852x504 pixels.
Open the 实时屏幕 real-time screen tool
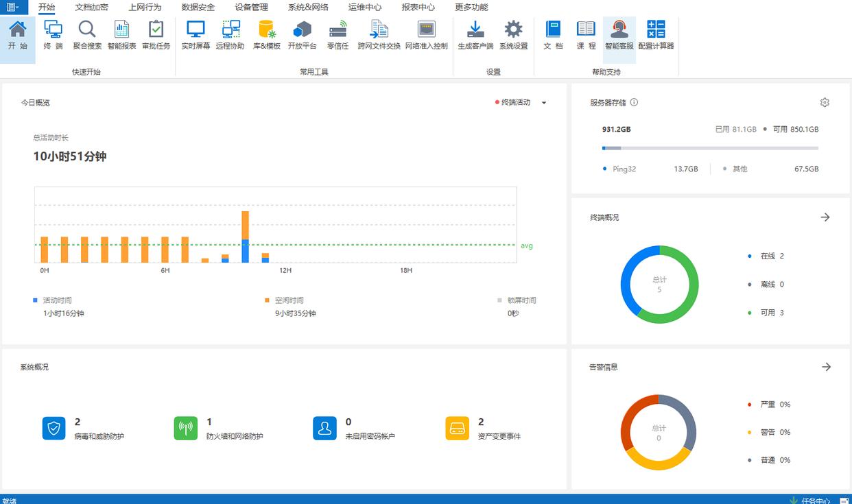[196, 35]
